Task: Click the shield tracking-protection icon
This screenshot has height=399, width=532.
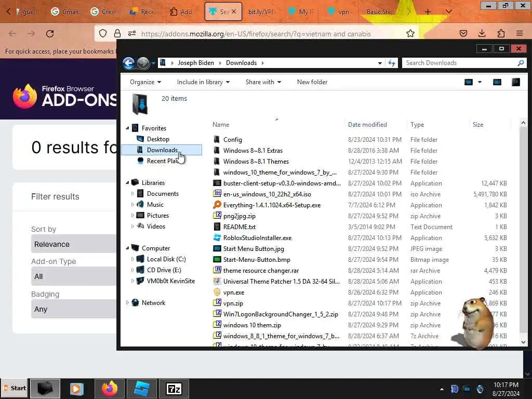Action: pyautogui.click(x=103, y=34)
